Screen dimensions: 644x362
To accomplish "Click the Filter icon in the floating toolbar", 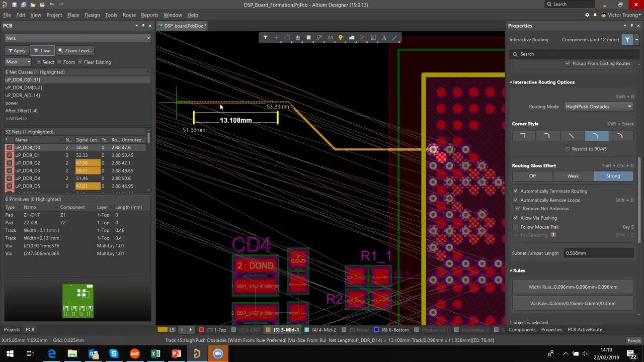I will 266,37.
